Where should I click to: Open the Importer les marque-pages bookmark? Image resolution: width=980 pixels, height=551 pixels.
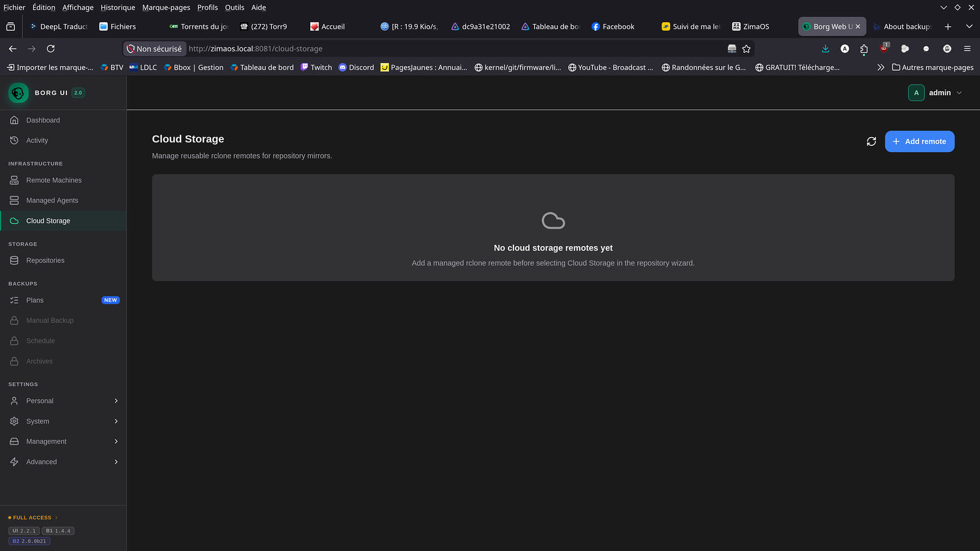click(50, 68)
